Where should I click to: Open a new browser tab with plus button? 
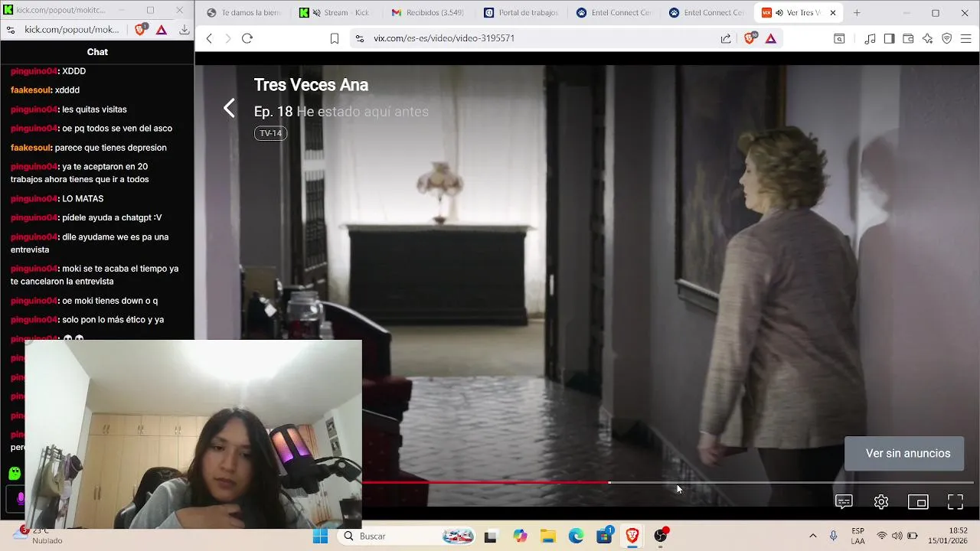click(857, 12)
